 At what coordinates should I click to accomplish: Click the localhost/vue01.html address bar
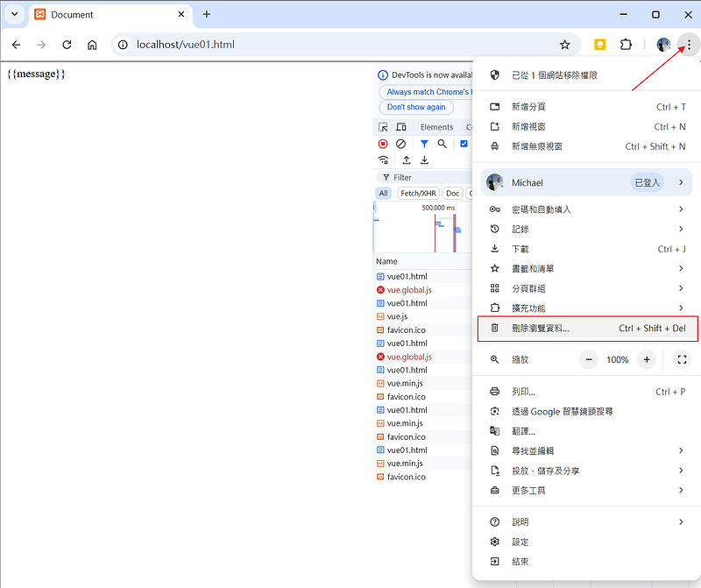tap(333, 45)
